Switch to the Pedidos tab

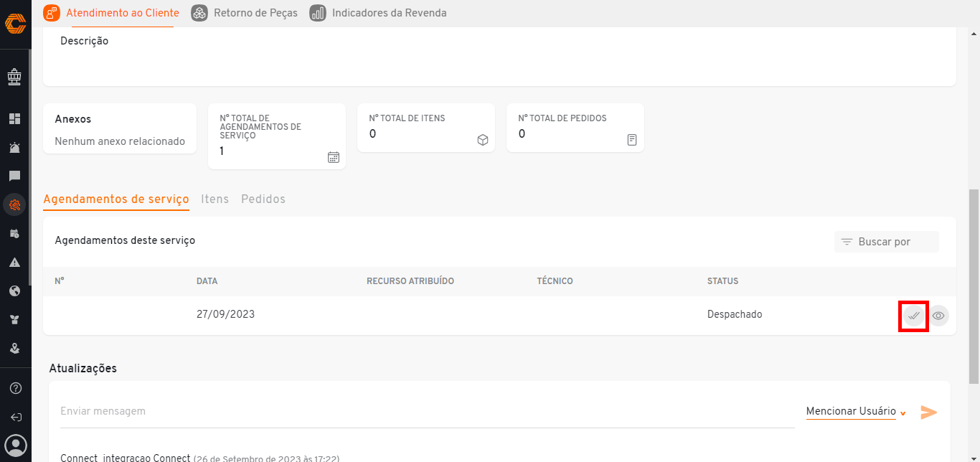[263, 199]
